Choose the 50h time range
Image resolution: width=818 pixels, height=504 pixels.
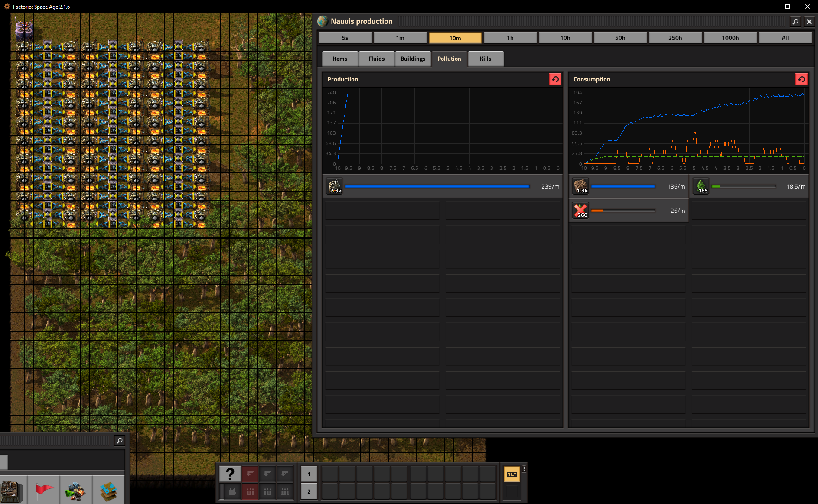click(620, 38)
